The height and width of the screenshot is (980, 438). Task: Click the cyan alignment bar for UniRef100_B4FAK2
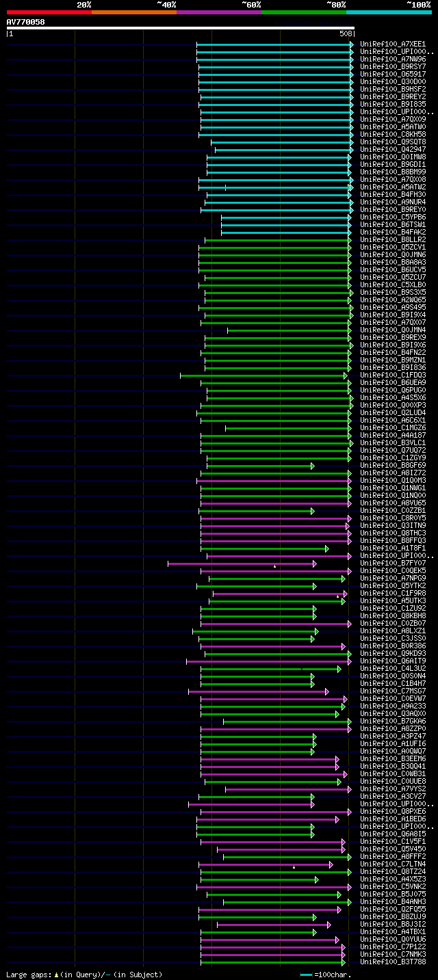pyautogui.click(x=285, y=232)
